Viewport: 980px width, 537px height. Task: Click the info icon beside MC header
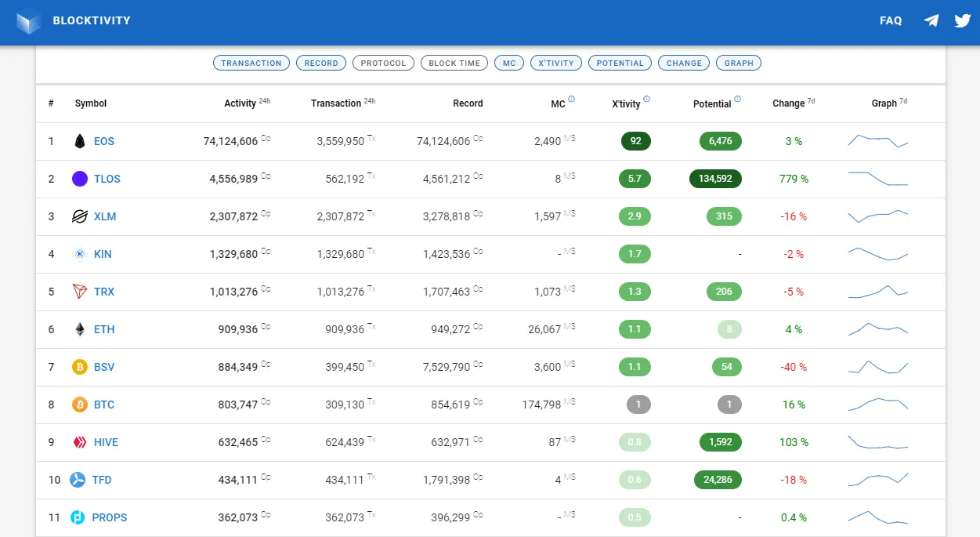click(x=571, y=99)
